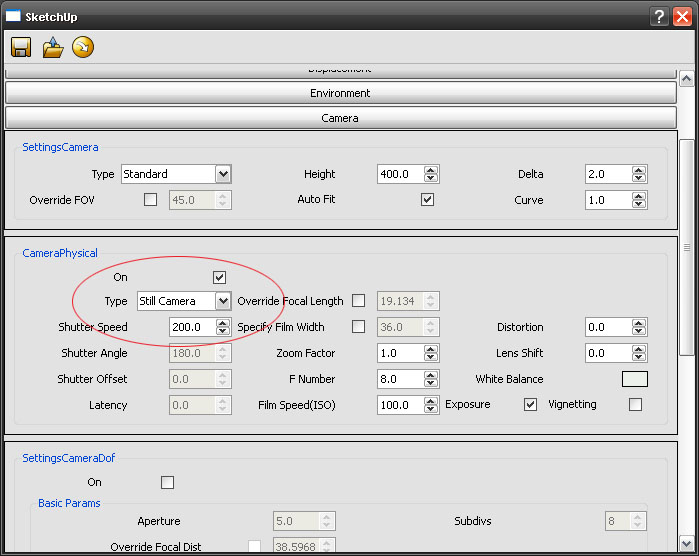
Task: Click the Distortion value field
Action: [609, 327]
